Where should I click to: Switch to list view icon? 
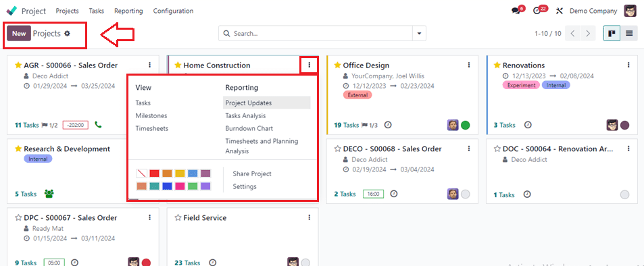(x=629, y=33)
